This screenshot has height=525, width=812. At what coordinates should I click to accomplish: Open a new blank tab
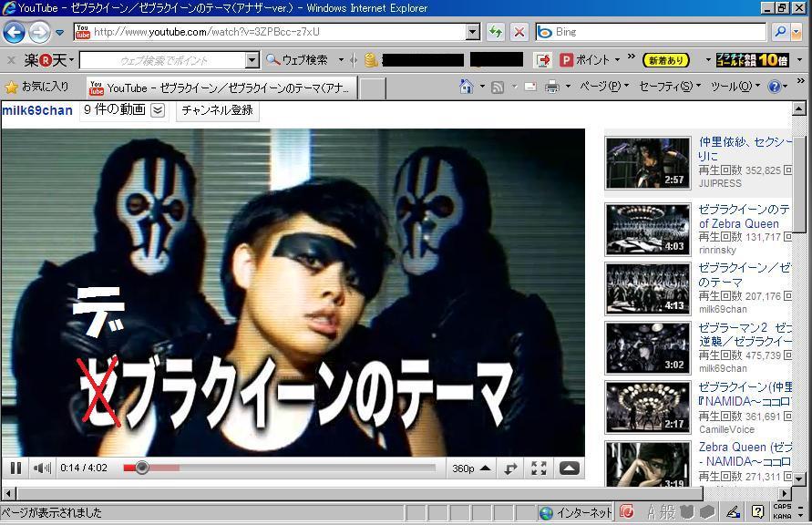tap(373, 88)
